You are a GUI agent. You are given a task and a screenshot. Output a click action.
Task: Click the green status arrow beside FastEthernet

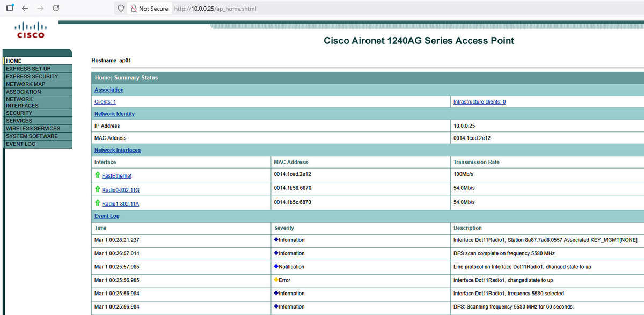coord(98,175)
